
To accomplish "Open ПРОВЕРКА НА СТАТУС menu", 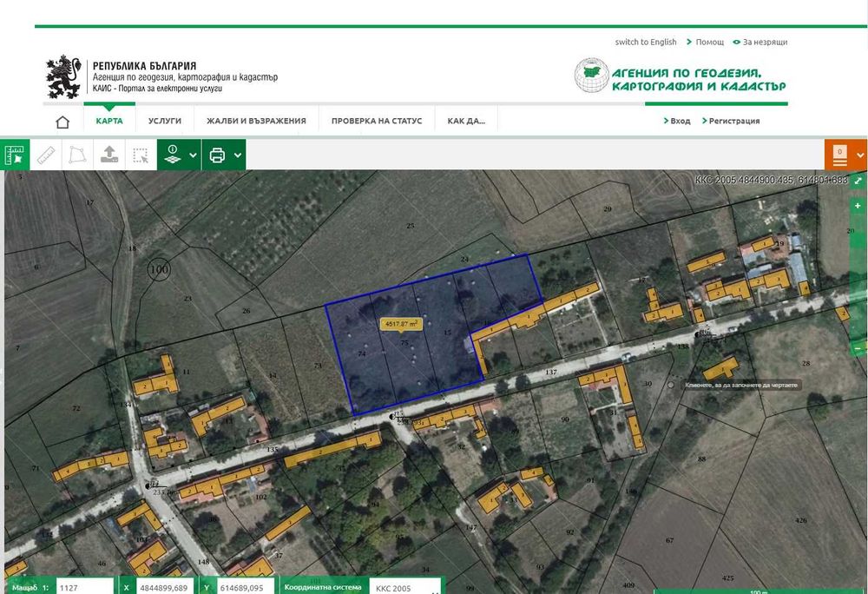I will click(377, 121).
